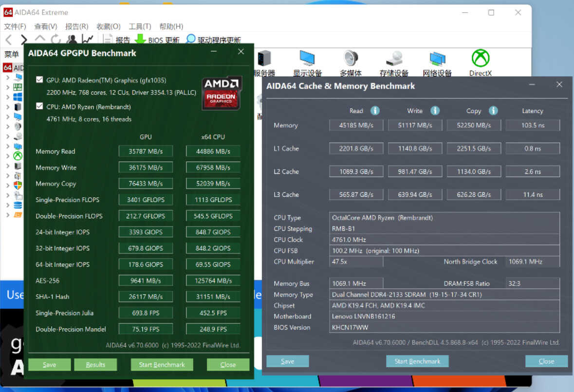The image size is (574, 392).
Task: Click the L3 Cache Copy 626.28 GB/s value
Action: 474,195
